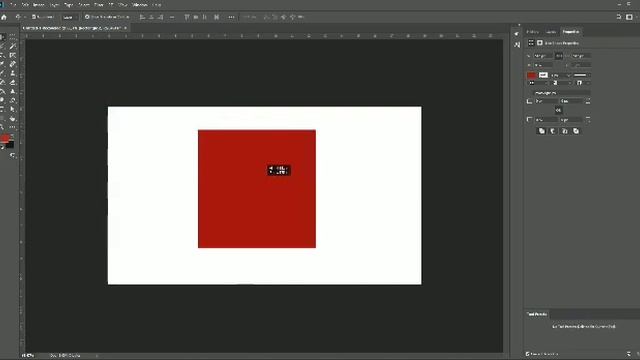Open the File menu
This screenshot has width=640, height=360.
(x=13, y=4)
